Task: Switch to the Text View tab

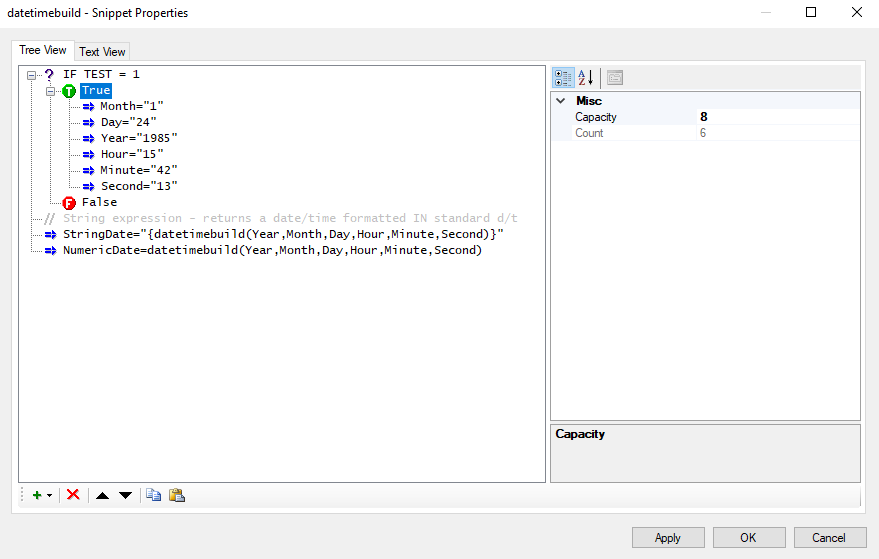Action: [102, 52]
